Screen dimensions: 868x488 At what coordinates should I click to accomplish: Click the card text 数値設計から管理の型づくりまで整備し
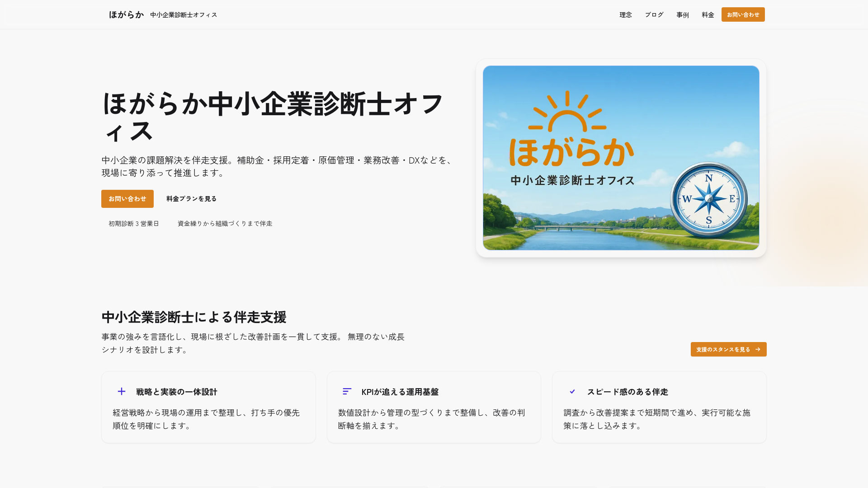432,419
